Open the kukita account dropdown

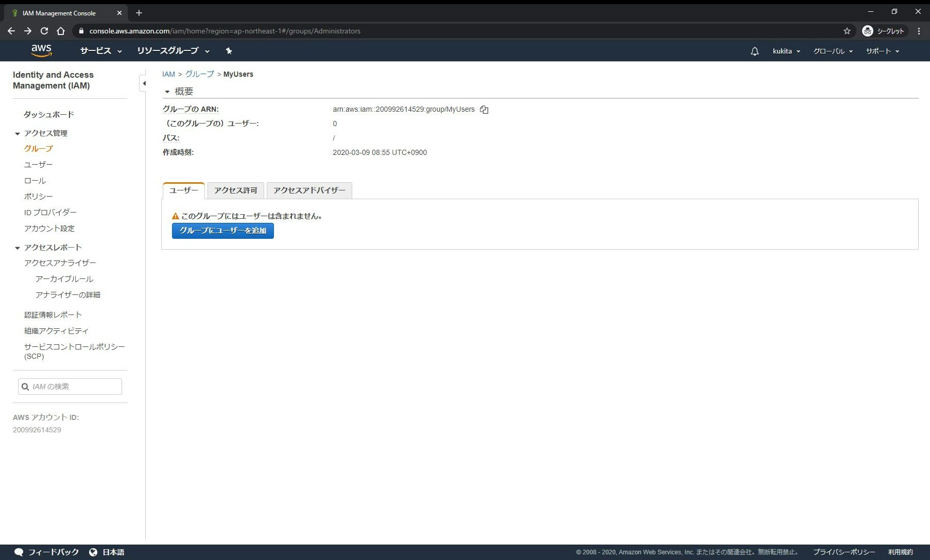pos(786,51)
